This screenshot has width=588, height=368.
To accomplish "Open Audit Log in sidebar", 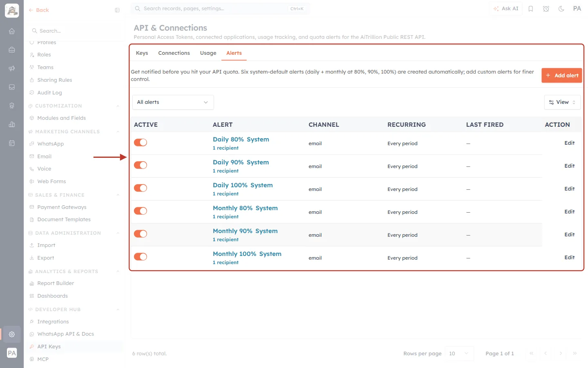I will point(49,93).
